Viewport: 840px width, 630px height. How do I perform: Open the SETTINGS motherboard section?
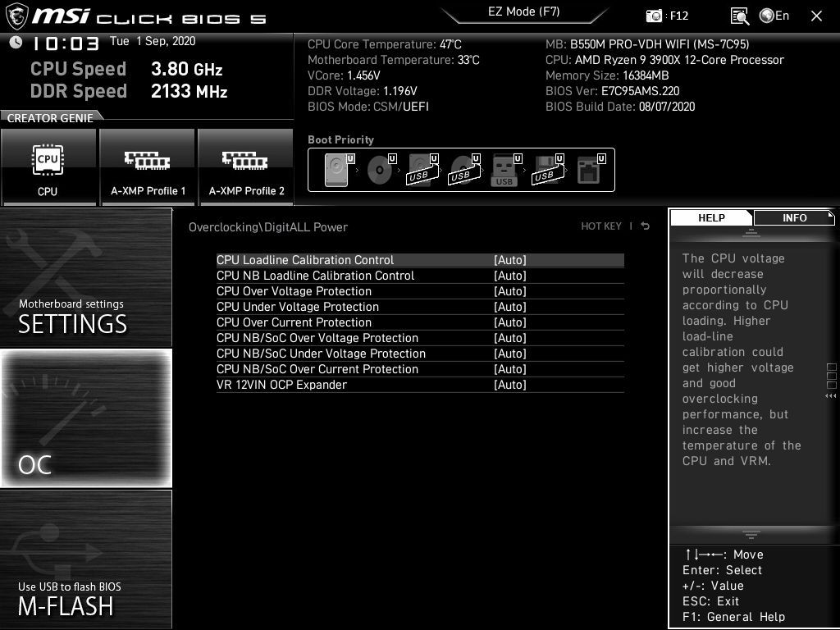(85, 277)
